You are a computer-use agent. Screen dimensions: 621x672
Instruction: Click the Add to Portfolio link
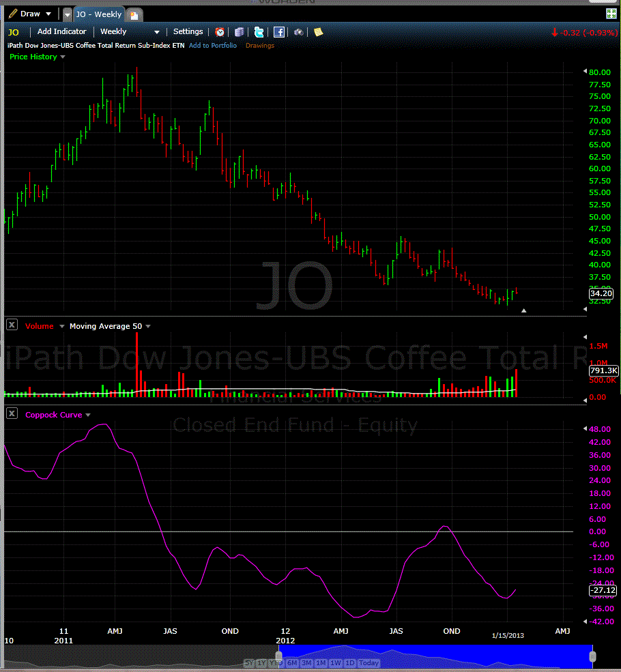click(212, 46)
